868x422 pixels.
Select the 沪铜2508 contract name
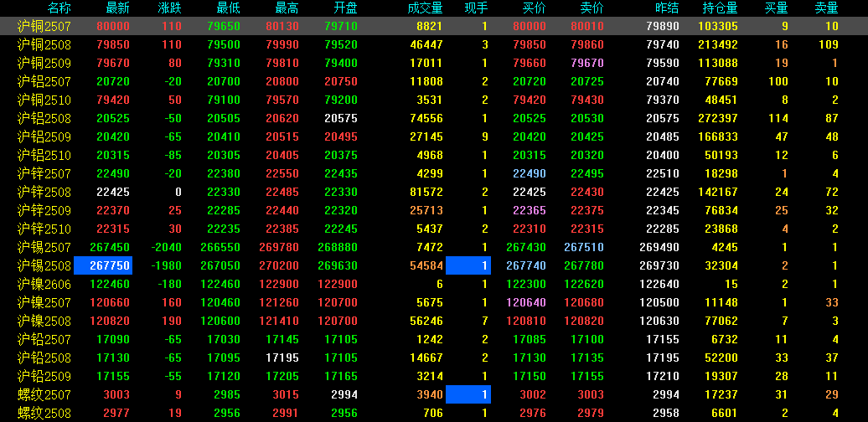(x=44, y=45)
